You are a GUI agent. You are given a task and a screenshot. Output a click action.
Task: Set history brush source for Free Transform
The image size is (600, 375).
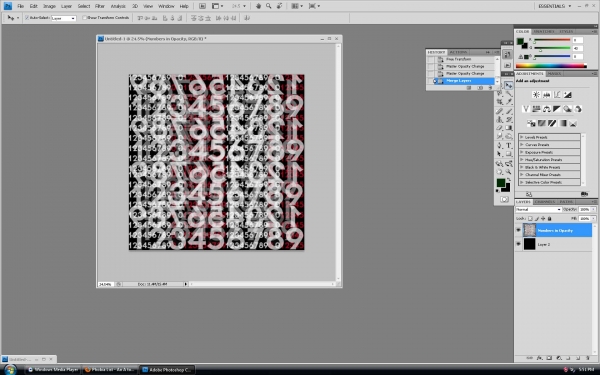click(431, 59)
